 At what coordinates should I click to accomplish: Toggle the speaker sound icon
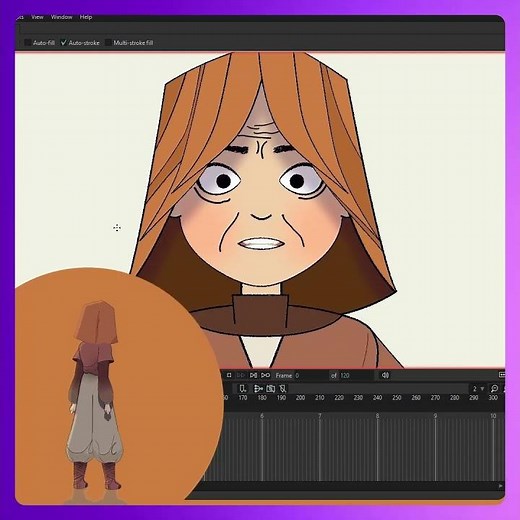(x=385, y=375)
